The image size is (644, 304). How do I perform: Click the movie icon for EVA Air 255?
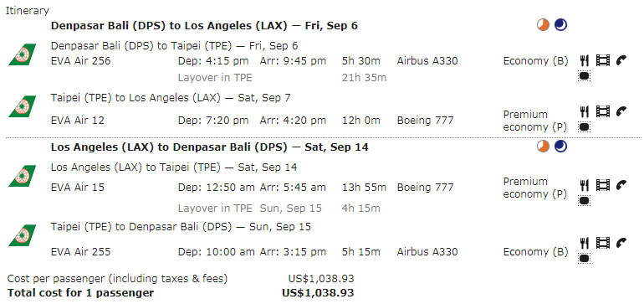coord(603,243)
